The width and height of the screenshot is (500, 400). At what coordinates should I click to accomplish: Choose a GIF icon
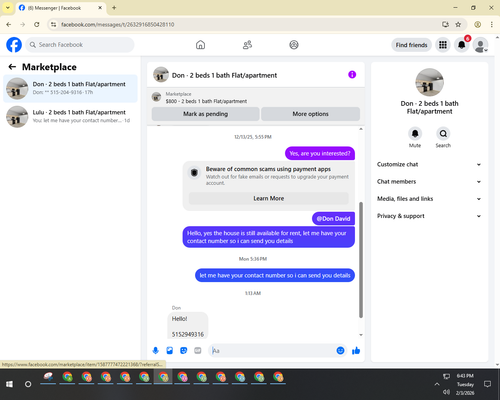198,351
